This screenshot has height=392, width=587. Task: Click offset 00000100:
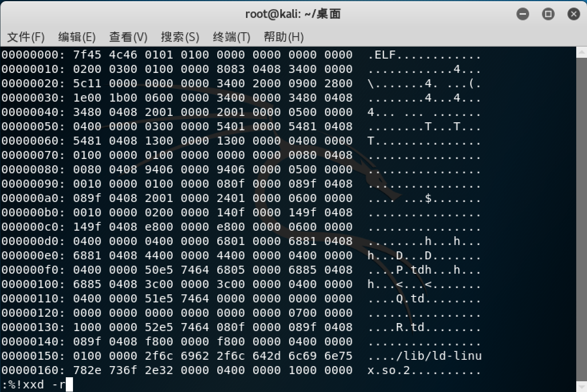click(x=33, y=284)
